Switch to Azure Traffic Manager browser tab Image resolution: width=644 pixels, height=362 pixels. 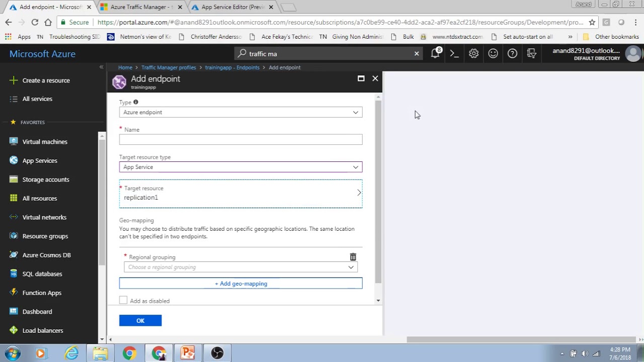coord(141,7)
